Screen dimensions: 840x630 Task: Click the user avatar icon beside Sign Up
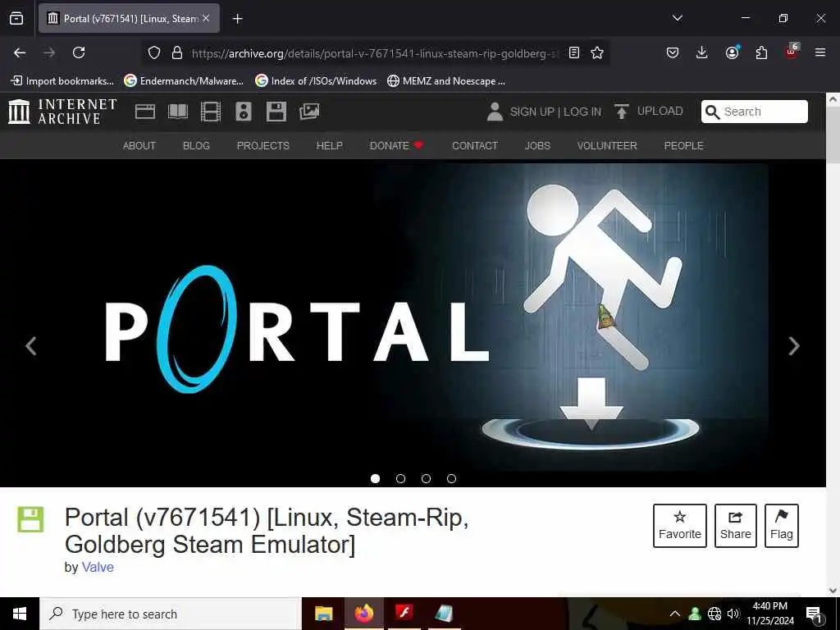[x=495, y=112]
